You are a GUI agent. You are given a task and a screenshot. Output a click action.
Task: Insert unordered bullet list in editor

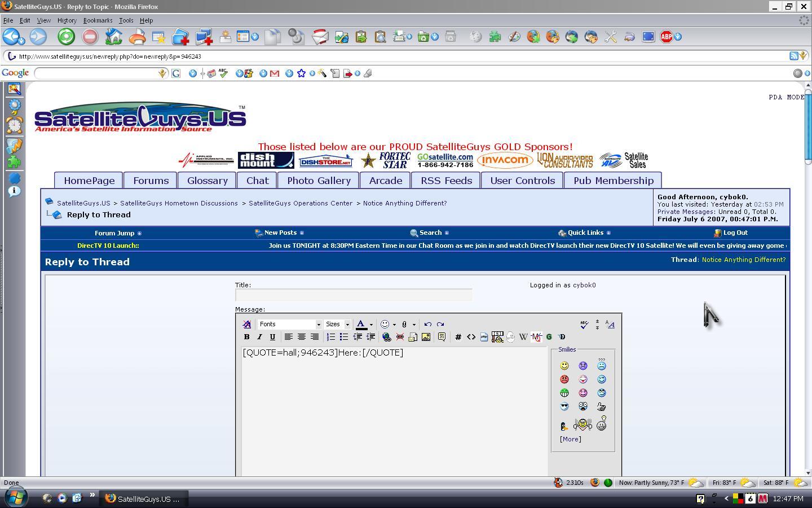343,337
